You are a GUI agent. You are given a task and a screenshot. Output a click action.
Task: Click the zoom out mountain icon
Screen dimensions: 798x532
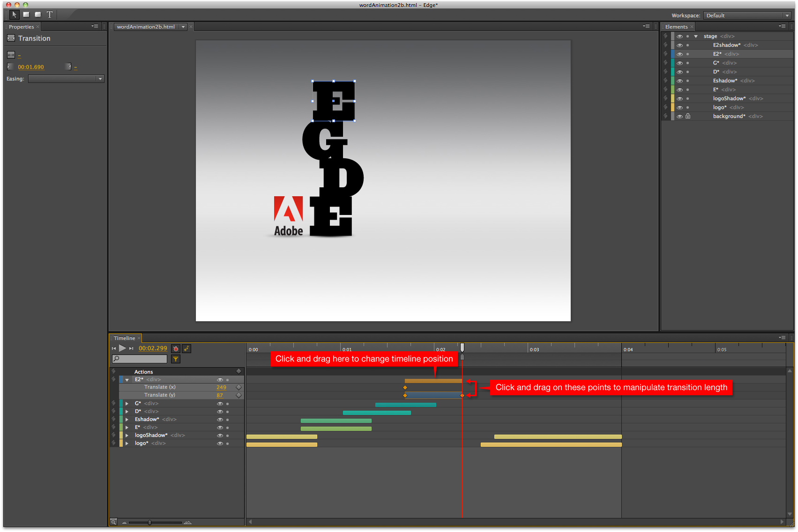tap(124, 522)
